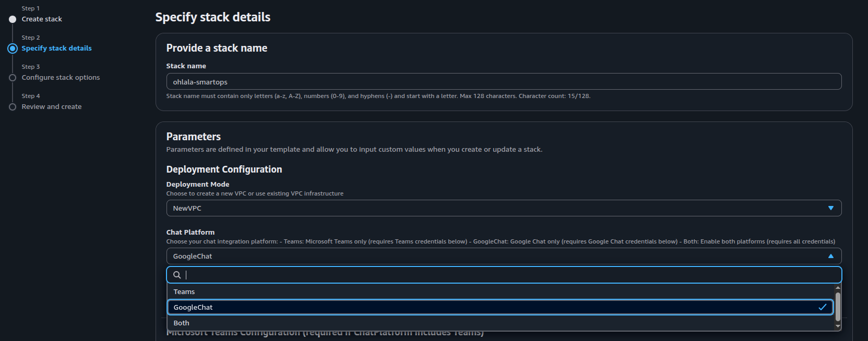The height and width of the screenshot is (341, 868).
Task: Click the checkmark beside GoogleChat option
Action: point(822,307)
